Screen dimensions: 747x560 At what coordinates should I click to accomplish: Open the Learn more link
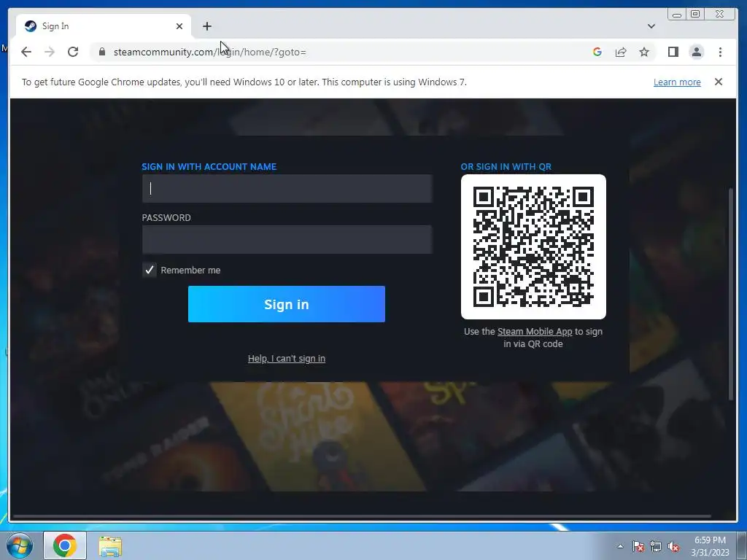click(x=677, y=82)
